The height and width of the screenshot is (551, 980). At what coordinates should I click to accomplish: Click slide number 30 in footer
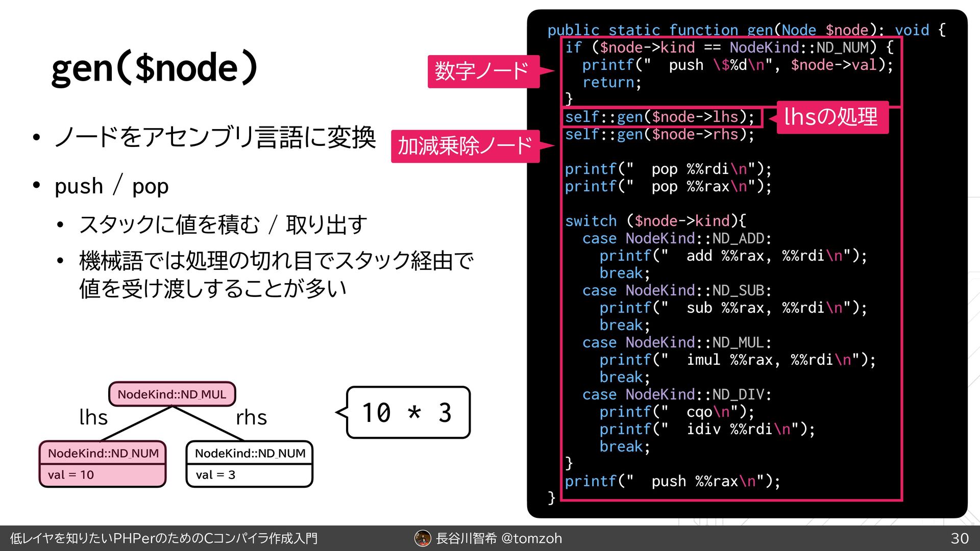coord(960,538)
